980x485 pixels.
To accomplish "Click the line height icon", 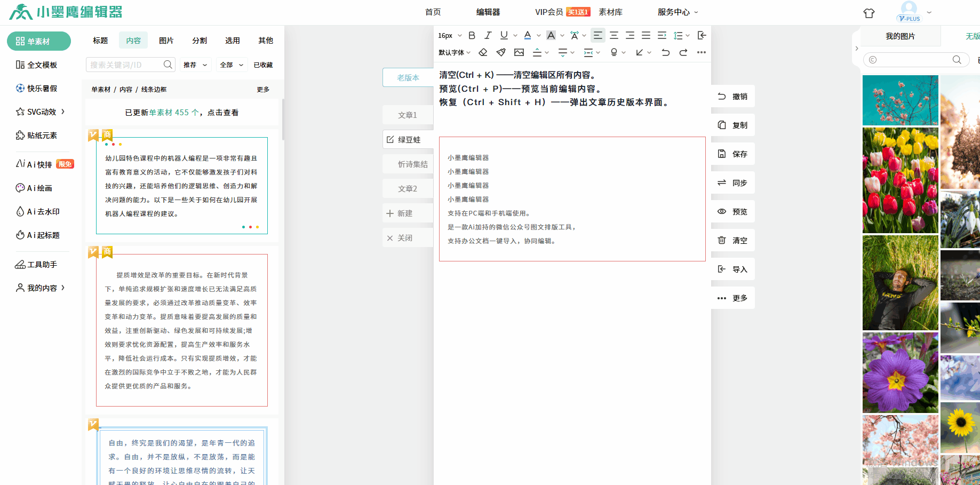I will (678, 35).
